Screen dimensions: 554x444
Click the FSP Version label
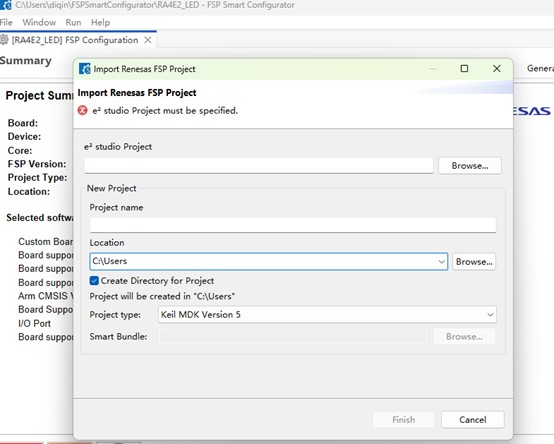37,164
